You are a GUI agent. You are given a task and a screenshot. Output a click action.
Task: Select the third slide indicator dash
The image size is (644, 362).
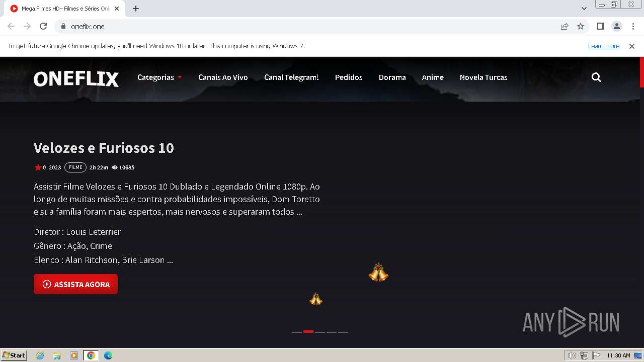coord(320,332)
